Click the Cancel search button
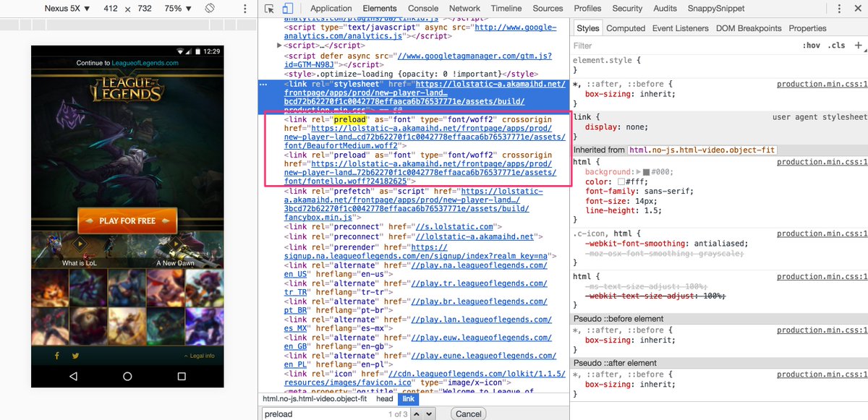This screenshot has width=868, height=420. coord(468,414)
